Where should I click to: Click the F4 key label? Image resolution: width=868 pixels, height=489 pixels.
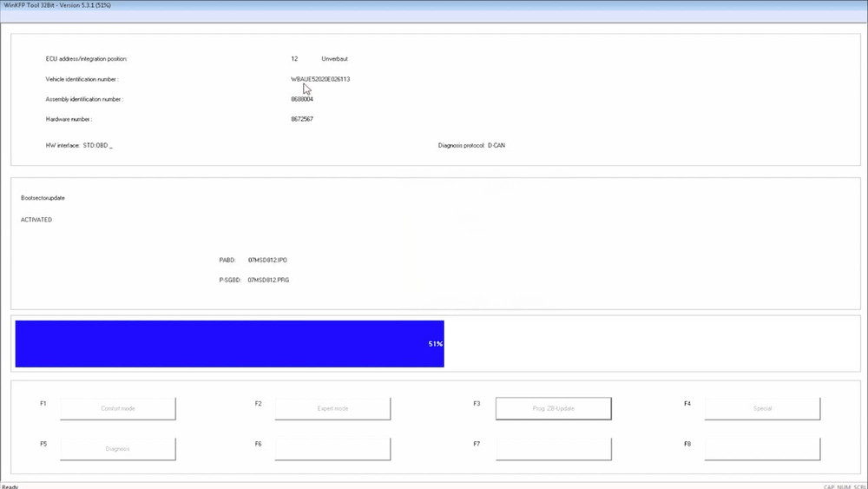point(687,404)
